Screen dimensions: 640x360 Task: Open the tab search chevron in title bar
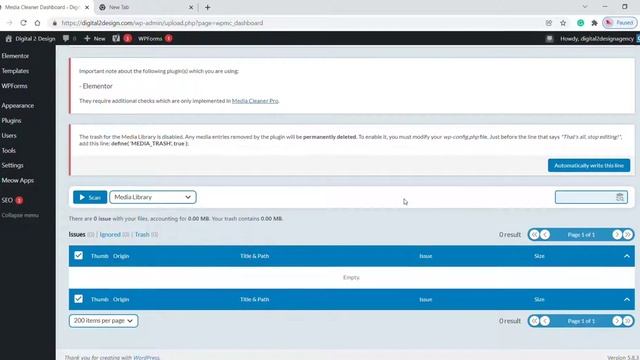tap(584, 7)
